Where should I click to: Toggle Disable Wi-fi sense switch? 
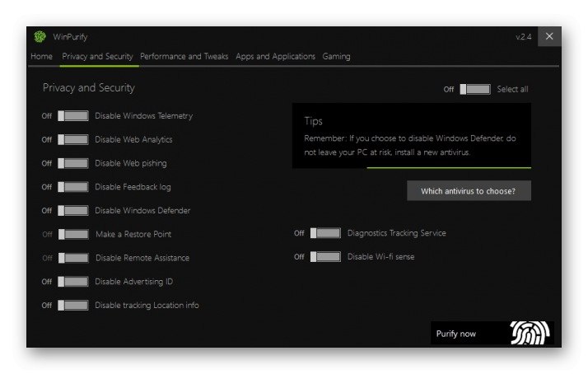(325, 257)
